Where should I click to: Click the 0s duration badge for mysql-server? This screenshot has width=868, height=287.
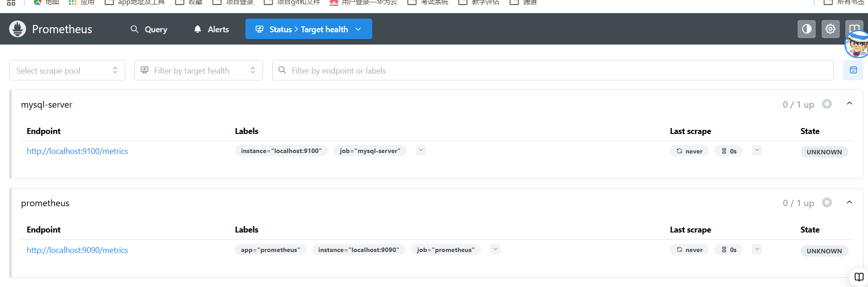(728, 151)
